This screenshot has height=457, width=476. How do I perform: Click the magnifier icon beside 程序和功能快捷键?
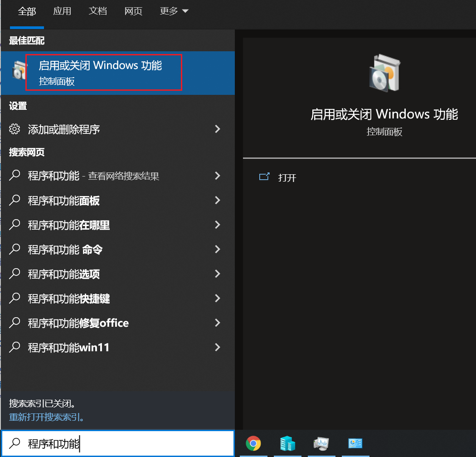[15, 298]
